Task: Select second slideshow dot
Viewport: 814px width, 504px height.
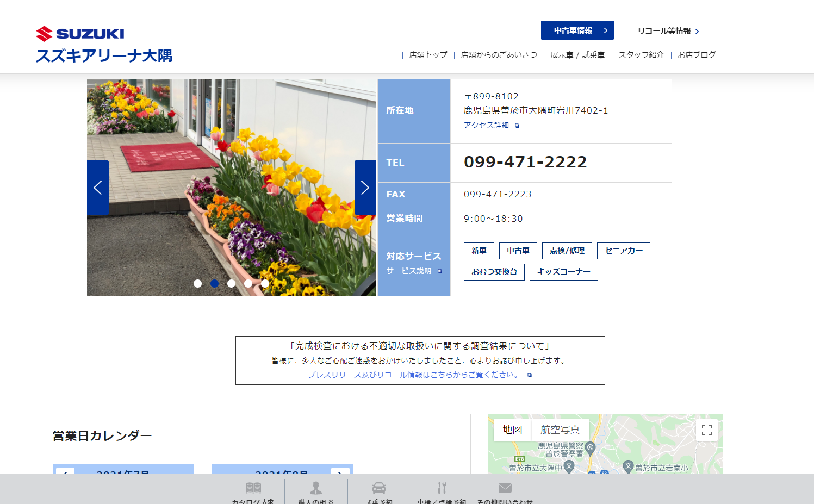Action: [215, 283]
